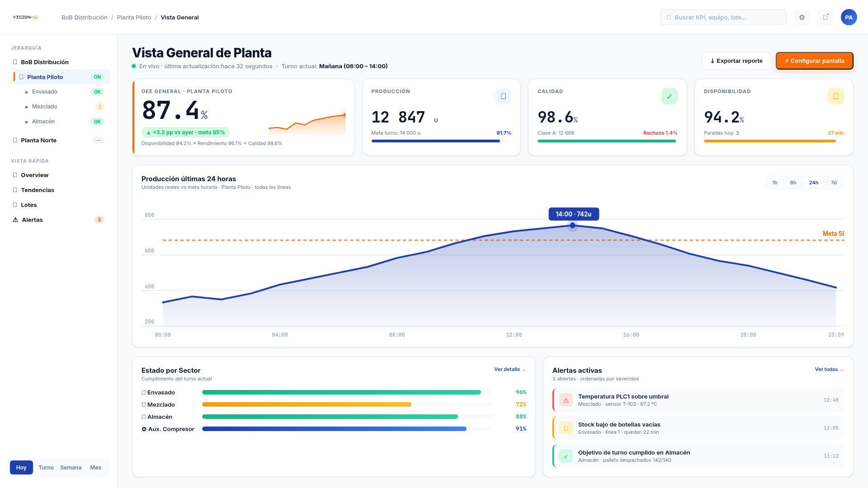The image size is (868, 488).
Task: Expand the Almacén tree node
Action: point(27,122)
